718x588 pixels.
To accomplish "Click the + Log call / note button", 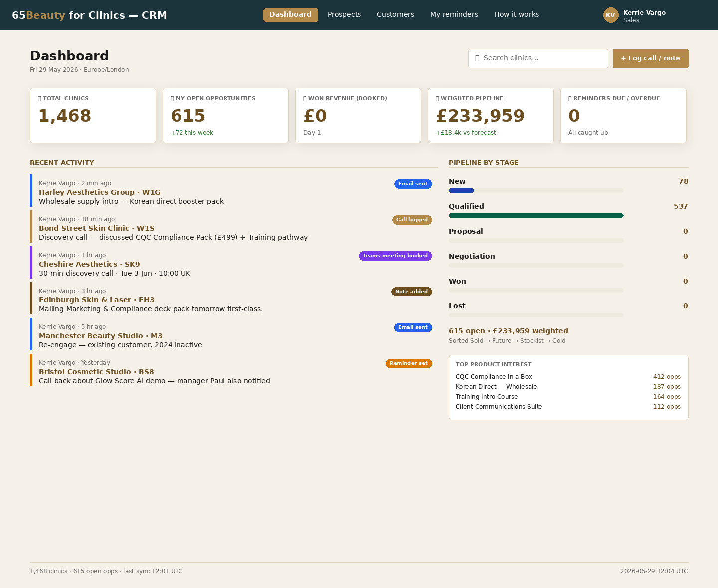I will coord(651,58).
